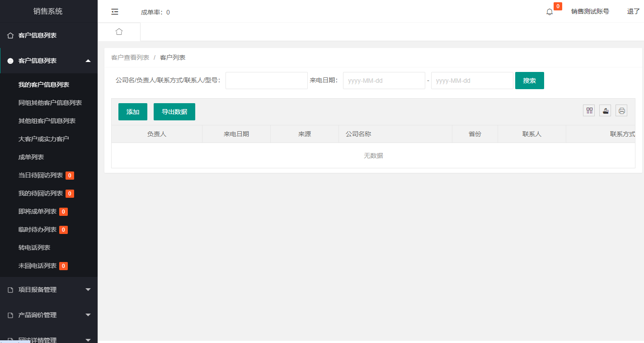Viewport: 644px width, 343px height.
Task: Click the 添加 add button
Action: pyautogui.click(x=133, y=112)
